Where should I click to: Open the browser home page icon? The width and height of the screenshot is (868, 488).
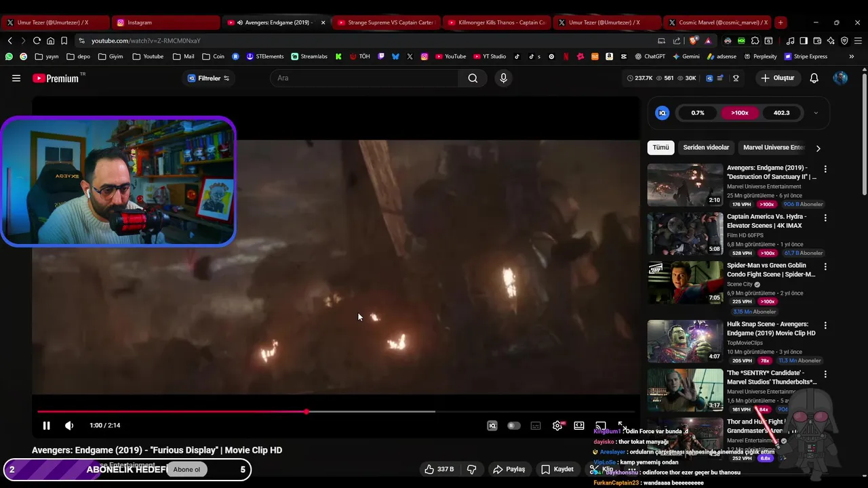click(50, 41)
